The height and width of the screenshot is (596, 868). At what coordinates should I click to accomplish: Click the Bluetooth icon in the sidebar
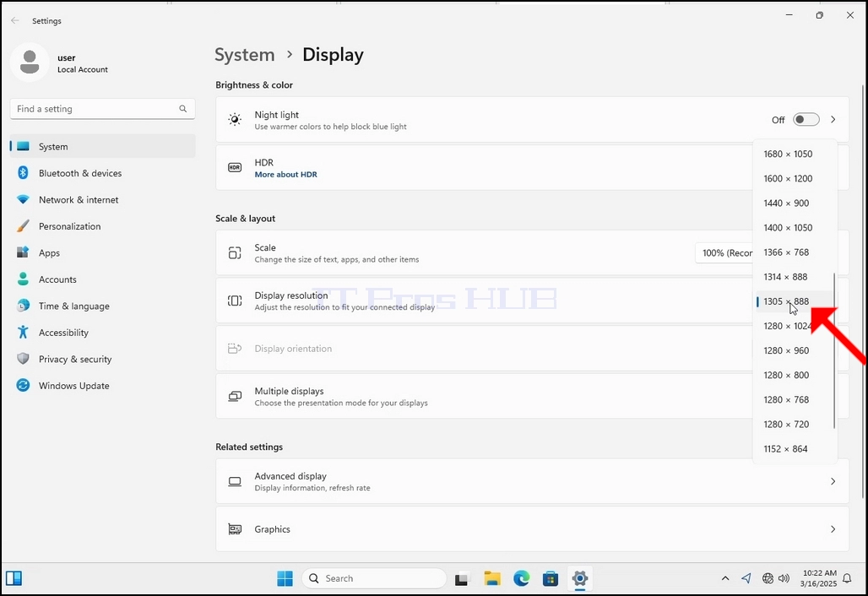[x=23, y=173]
